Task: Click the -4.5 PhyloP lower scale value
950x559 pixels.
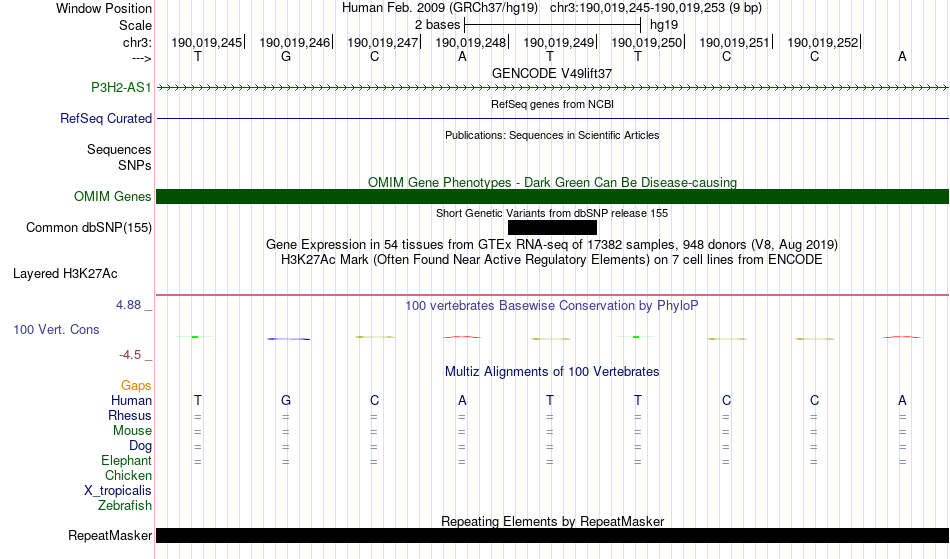Action: (x=130, y=355)
